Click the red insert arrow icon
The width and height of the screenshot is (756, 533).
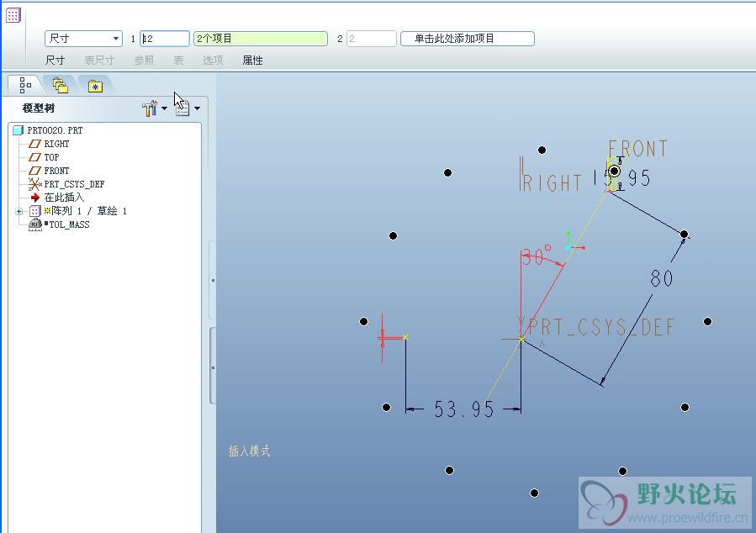(x=34, y=198)
